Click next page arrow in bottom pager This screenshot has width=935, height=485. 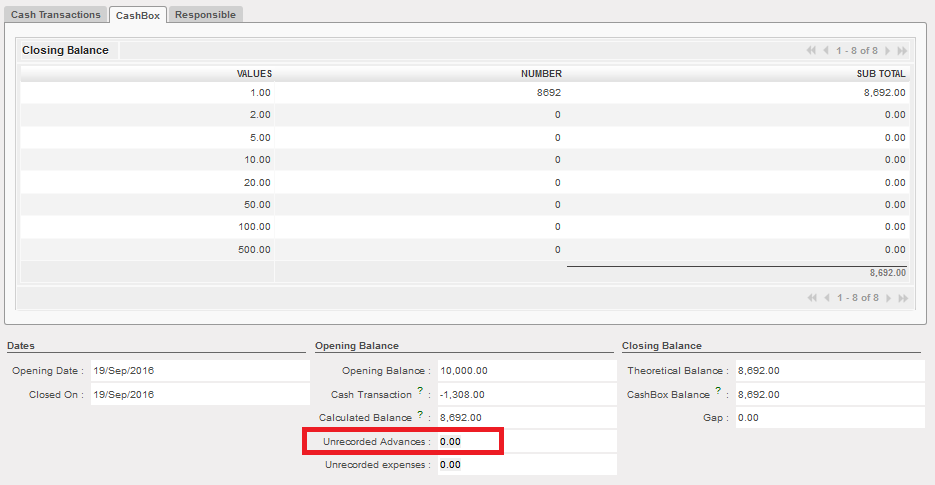click(888, 298)
